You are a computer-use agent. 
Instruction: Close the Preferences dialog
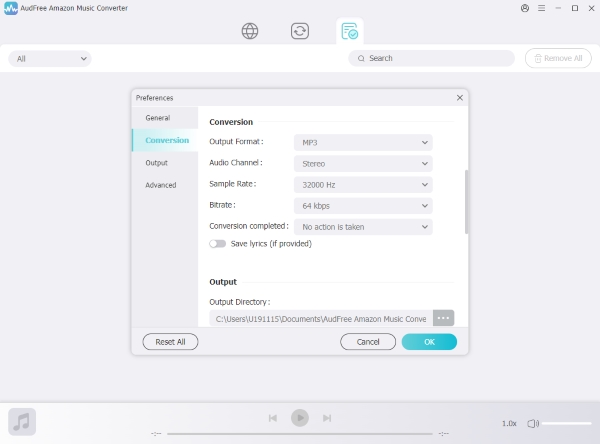[x=460, y=98]
